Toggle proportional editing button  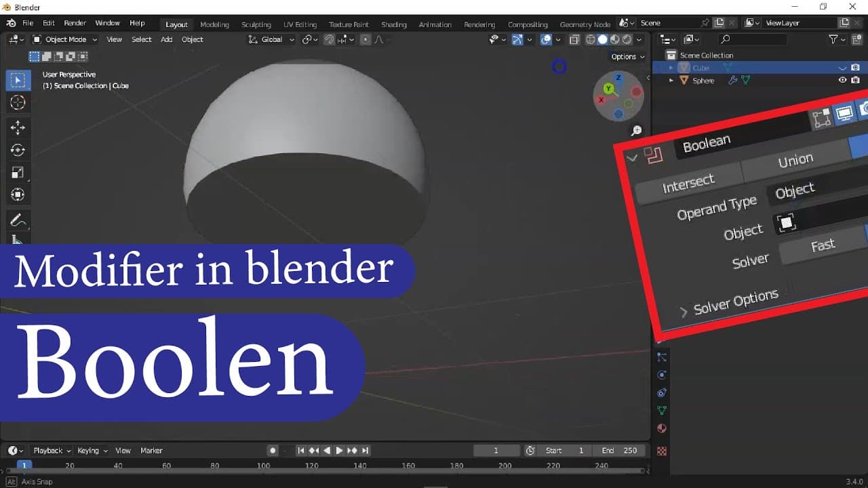click(x=367, y=39)
